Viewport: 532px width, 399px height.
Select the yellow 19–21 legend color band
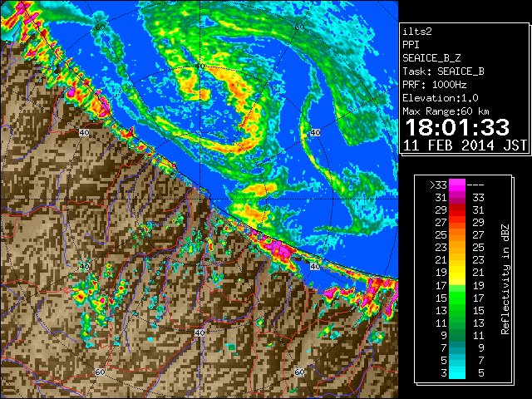457,273
